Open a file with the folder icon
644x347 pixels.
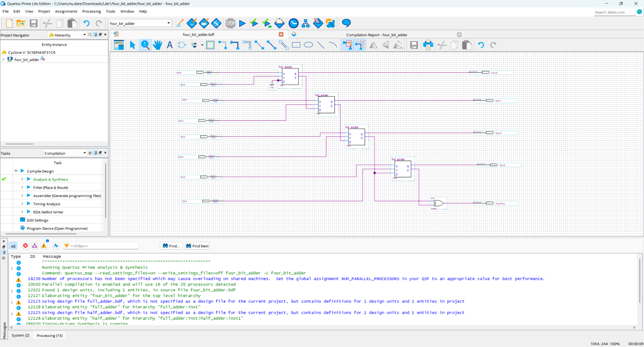(x=21, y=23)
